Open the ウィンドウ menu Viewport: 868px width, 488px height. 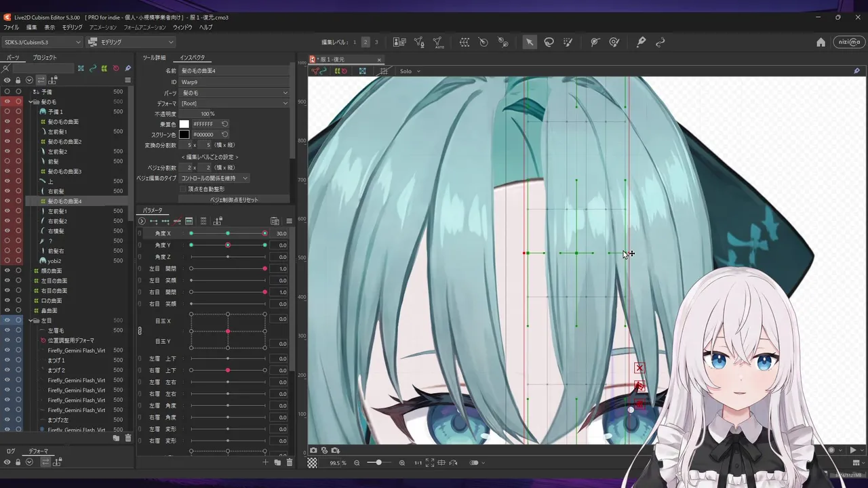(182, 28)
